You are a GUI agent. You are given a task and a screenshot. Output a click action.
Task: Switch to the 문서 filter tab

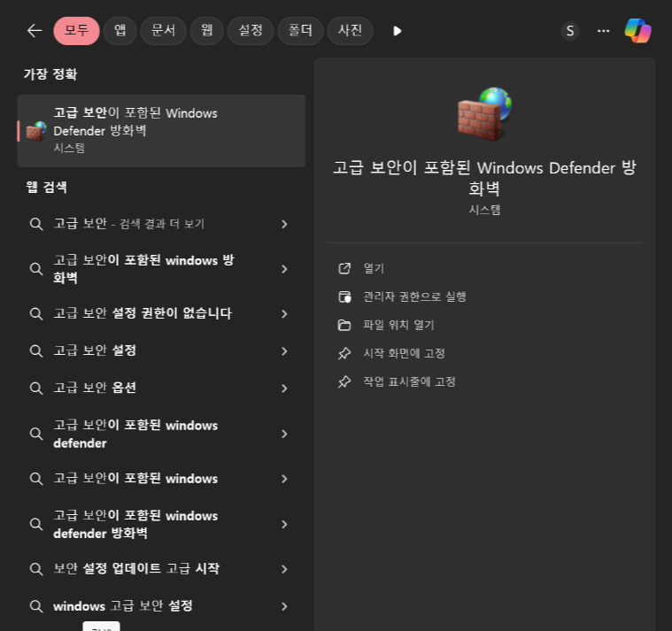163,31
